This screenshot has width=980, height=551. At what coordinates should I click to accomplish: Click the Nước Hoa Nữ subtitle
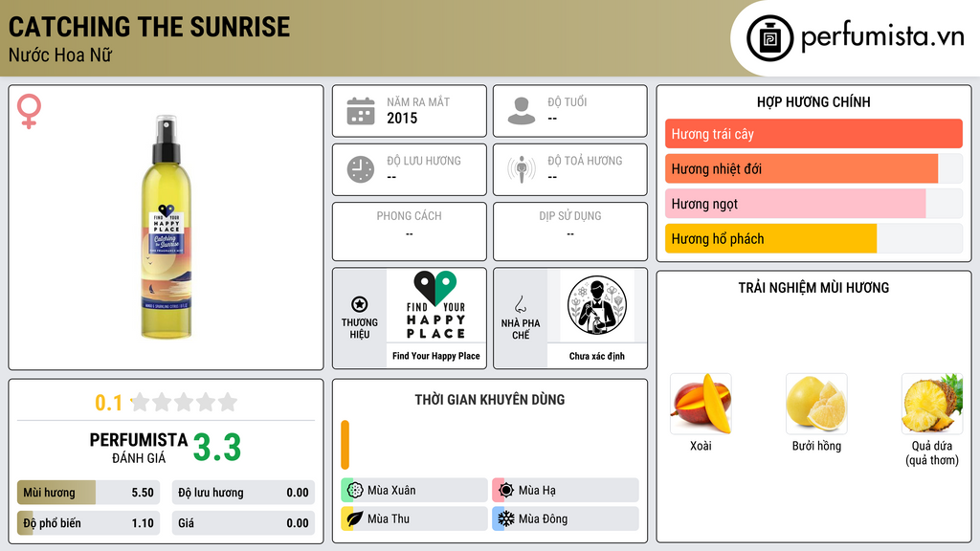(x=60, y=55)
